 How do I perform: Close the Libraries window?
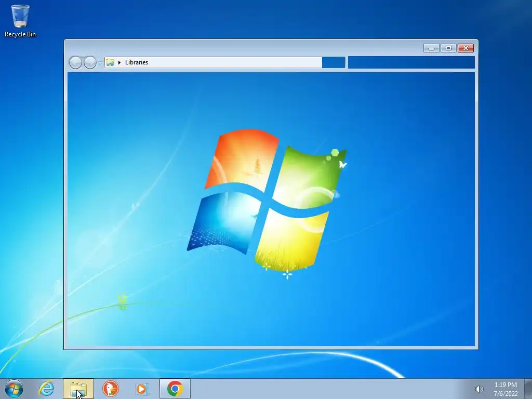[465, 48]
